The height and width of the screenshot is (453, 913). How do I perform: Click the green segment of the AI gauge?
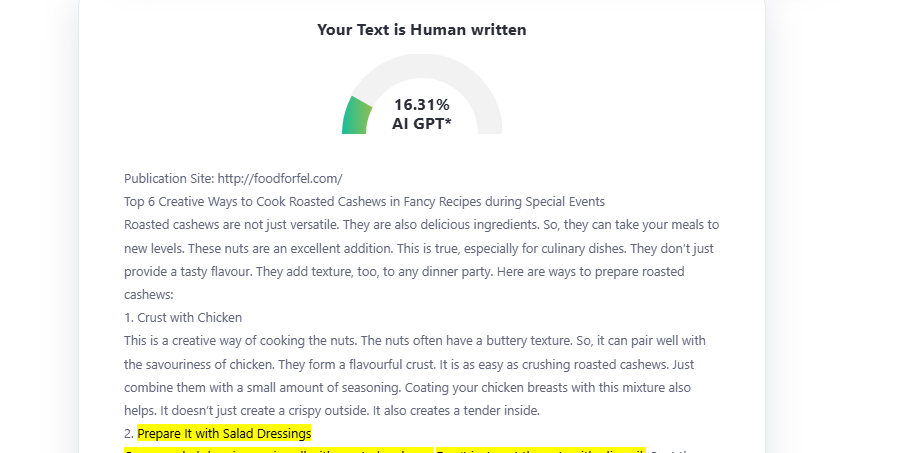356,115
